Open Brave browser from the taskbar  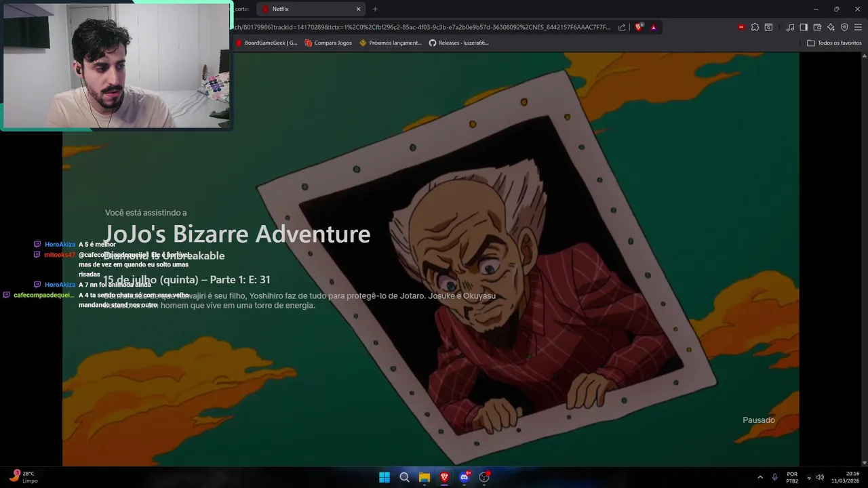pos(444,477)
